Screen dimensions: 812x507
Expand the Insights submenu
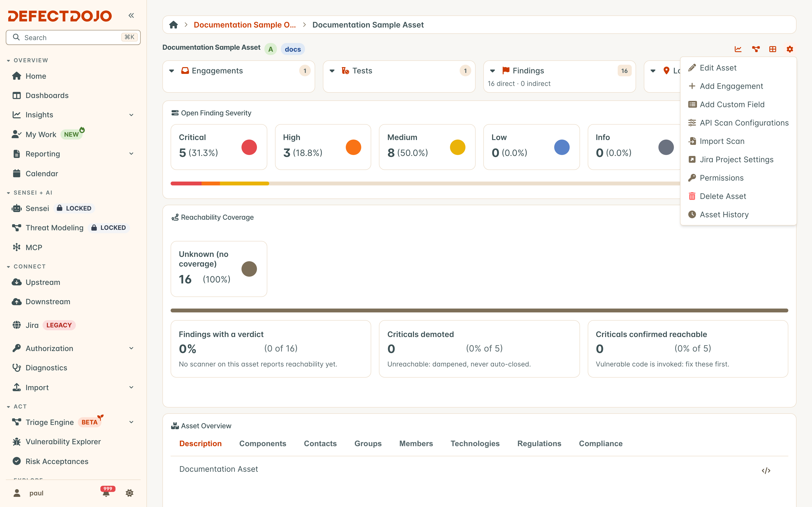pyautogui.click(x=131, y=115)
